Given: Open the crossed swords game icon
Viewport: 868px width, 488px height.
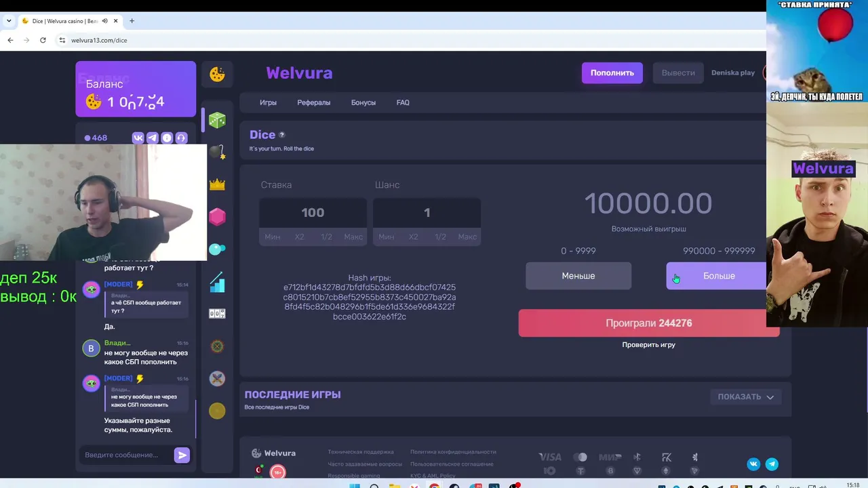Looking at the screenshot, I should [x=217, y=378].
